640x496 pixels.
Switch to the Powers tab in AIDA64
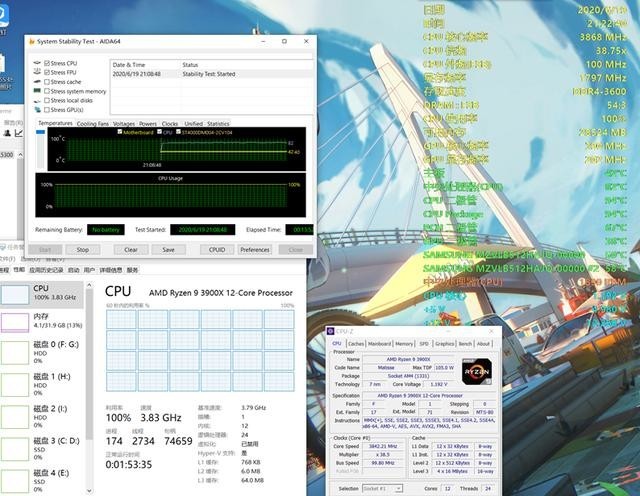click(x=148, y=124)
